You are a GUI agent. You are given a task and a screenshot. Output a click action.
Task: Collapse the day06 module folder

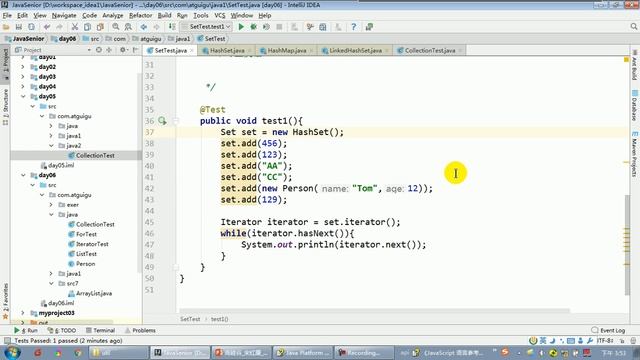[x=23, y=175]
